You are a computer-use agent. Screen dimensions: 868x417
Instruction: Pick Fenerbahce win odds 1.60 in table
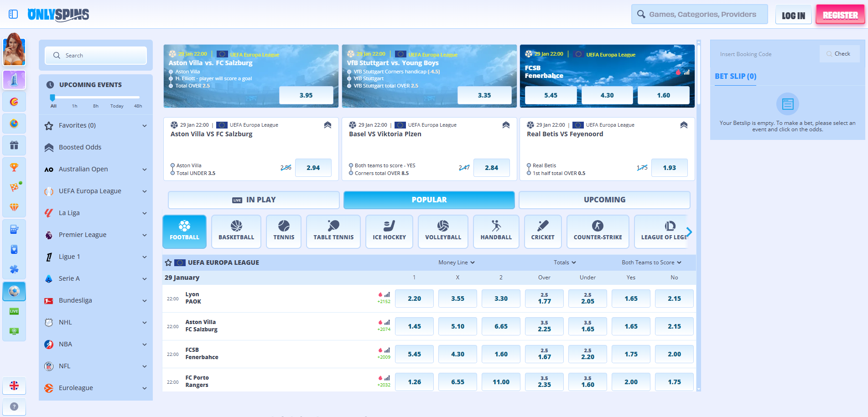click(501, 354)
